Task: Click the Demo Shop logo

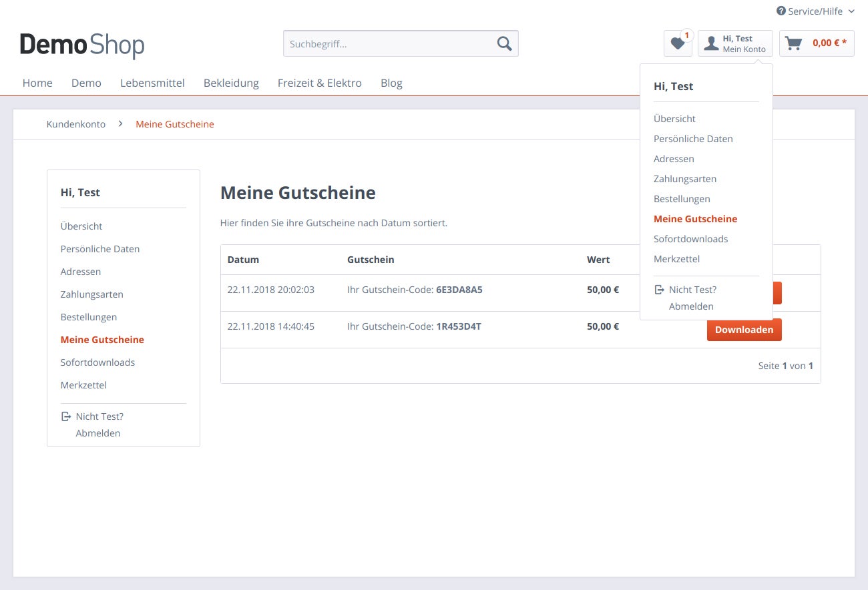Action: pos(82,45)
